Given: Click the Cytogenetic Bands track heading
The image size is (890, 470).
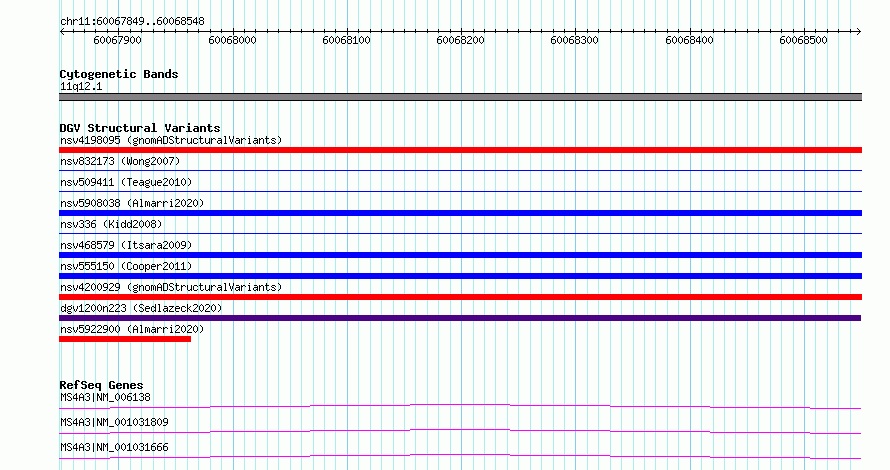Looking at the screenshot, I should [119, 74].
